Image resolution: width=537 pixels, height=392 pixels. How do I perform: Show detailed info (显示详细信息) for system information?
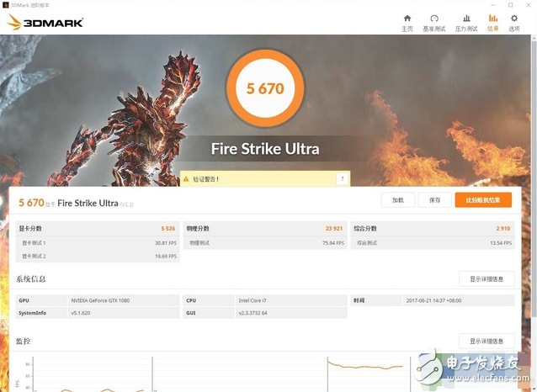[x=486, y=278]
